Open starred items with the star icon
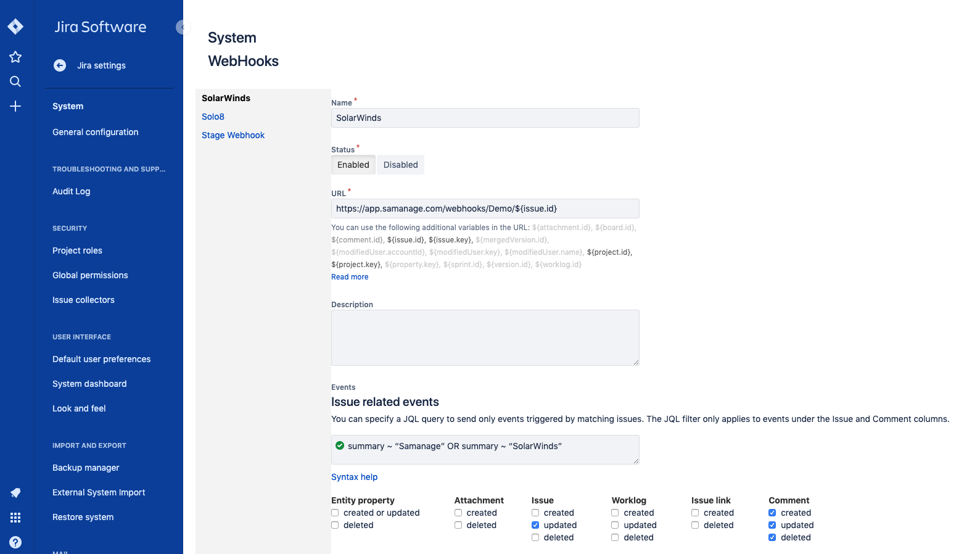The width and height of the screenshot is (980, 554). (x=15, y=57)
